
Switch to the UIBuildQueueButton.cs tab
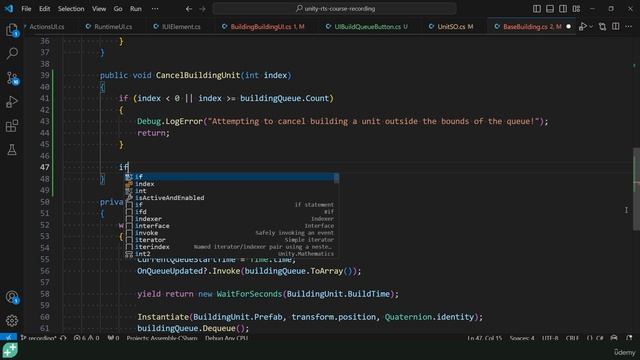pos(371,27)
